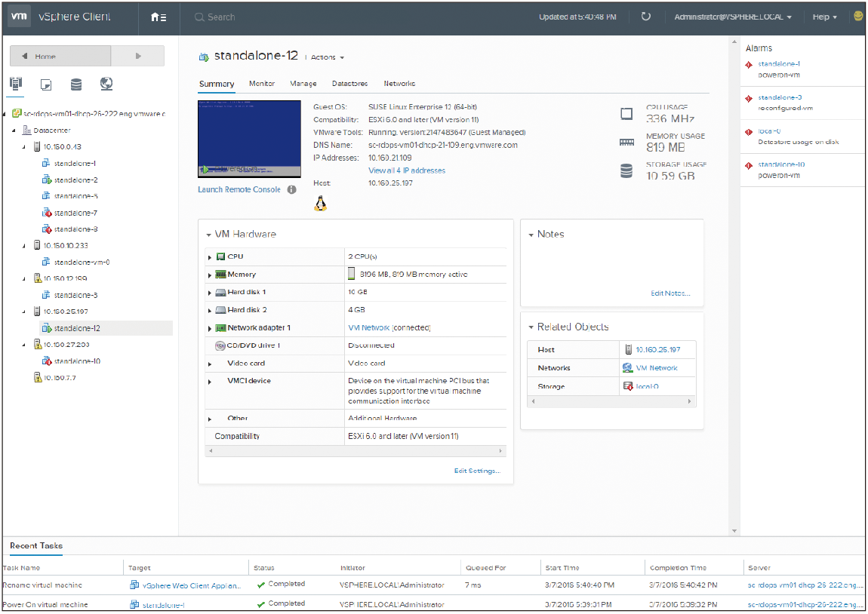Click the Linux penguin guest OS icon
The image size is (868, 614).
point(321,204)
